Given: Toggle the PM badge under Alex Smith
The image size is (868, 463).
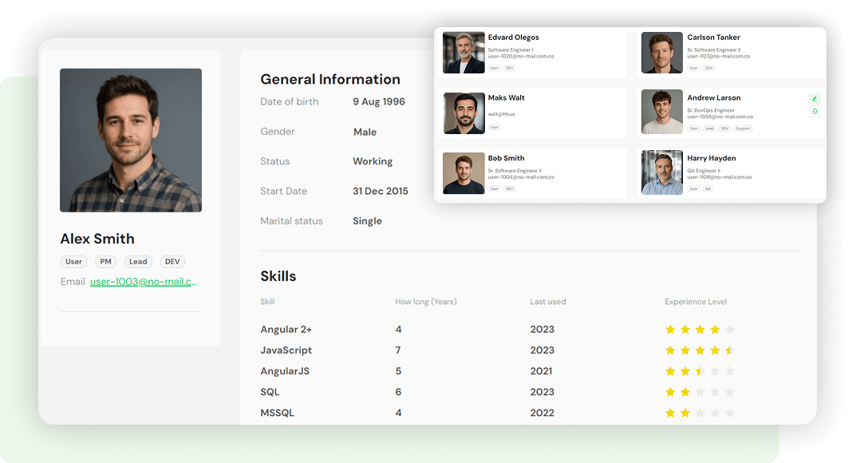Looking at the screenshot, I should click(x=105, y=261).
